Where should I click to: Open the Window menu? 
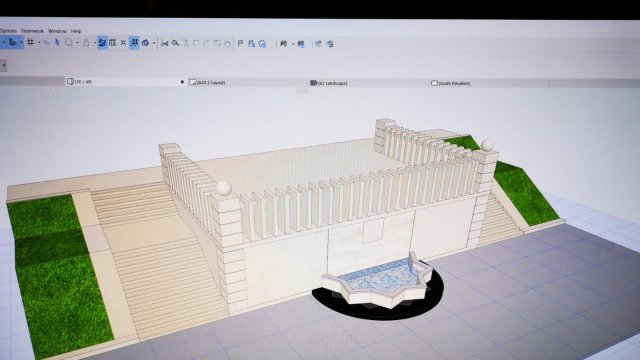point(57,31)
